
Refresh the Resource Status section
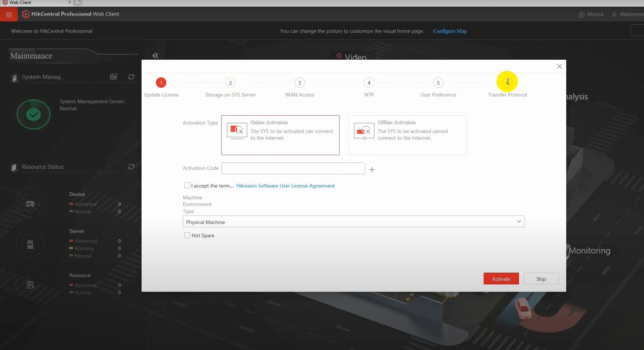(x=131, y=167)
